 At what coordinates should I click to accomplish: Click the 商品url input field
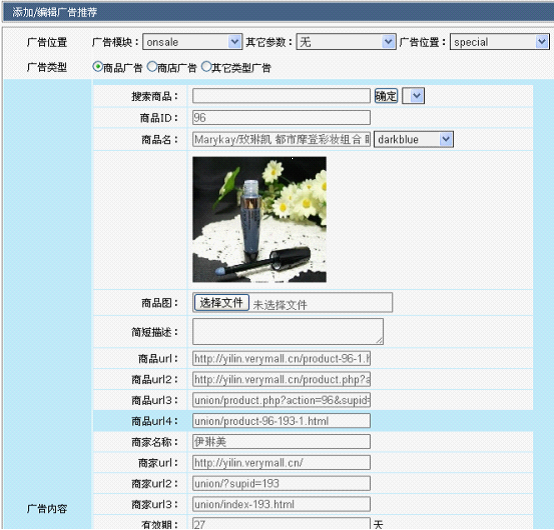click(281, 359)
